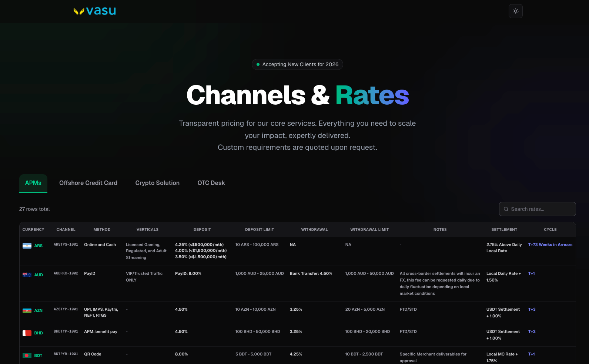
Task: Click the AZN currency code
Action: pos(39,310)
